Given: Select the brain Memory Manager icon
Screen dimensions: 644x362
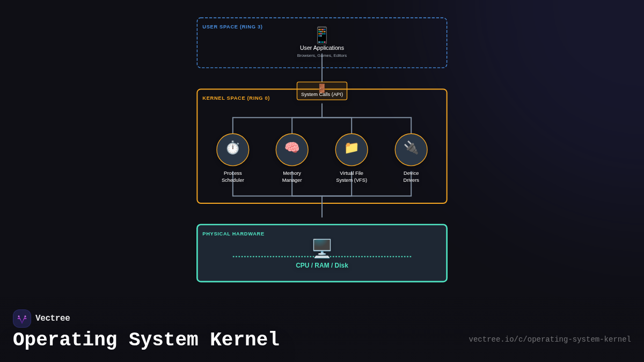Looking at the screenshot, I should point(292,149).
